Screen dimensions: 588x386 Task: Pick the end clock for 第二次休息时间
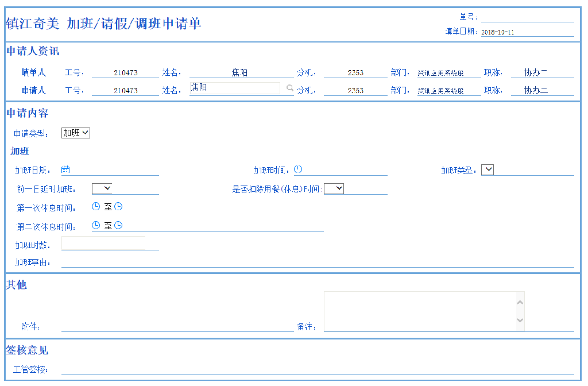coord(118,225)
